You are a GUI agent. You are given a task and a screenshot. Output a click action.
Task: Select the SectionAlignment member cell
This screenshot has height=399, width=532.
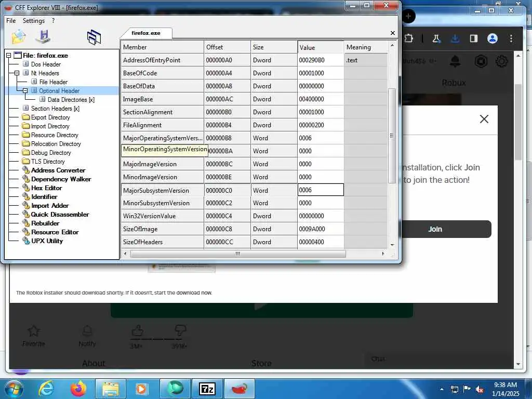[162, 112]
